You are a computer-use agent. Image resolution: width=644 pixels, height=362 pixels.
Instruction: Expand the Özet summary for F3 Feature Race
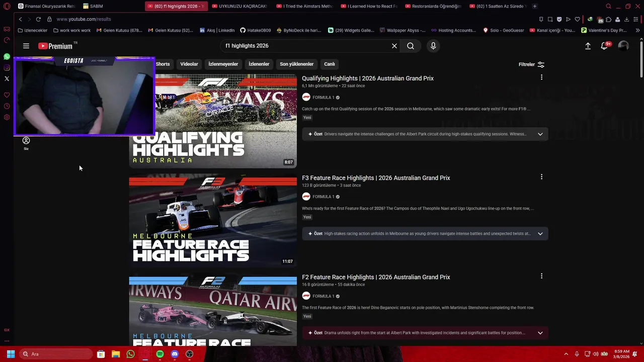point(540,234)
